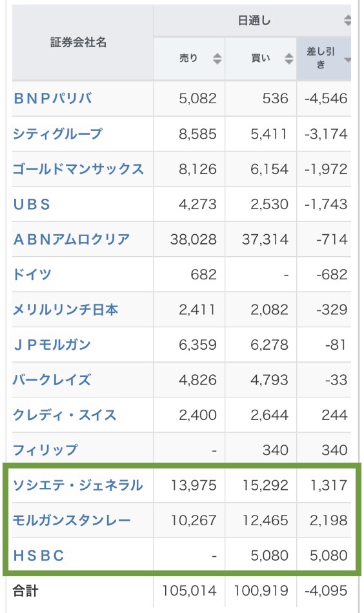Open シティグループ company link
Screen dimensions: 364x613
tap(57, 134)
